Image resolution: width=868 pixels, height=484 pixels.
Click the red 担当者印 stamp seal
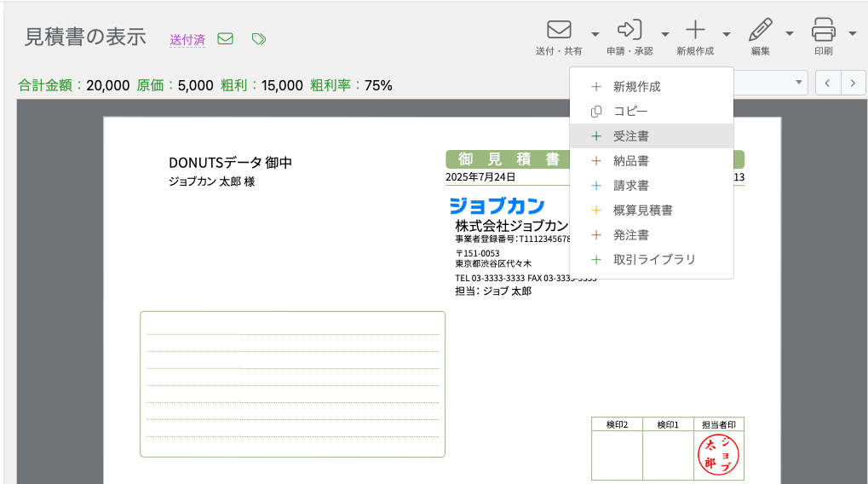click(x=718, y=455)
